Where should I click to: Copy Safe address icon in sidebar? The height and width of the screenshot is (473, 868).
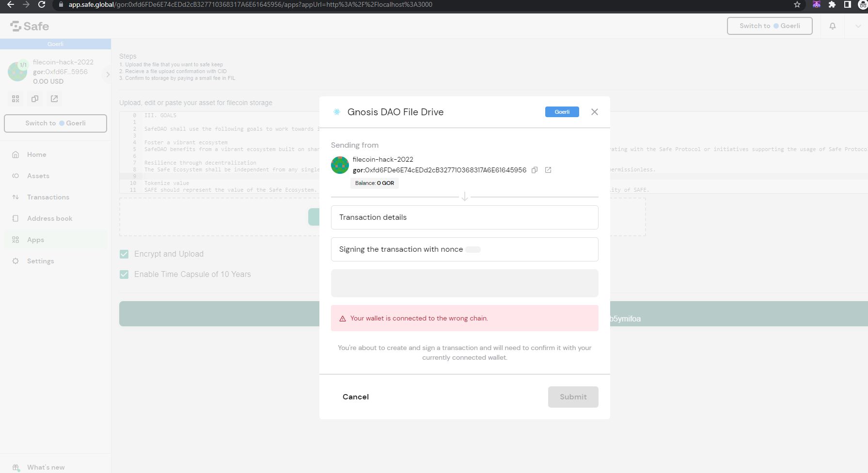[35, 99]
